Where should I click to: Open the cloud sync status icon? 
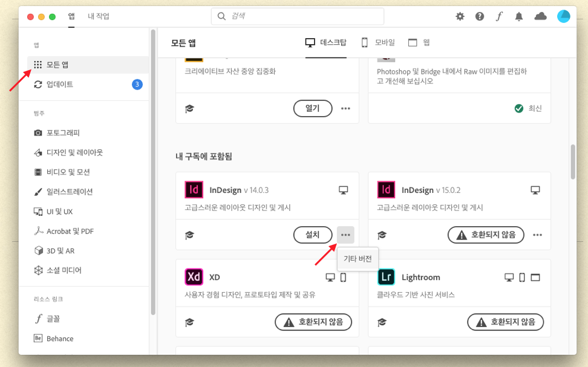click(540, 16)
